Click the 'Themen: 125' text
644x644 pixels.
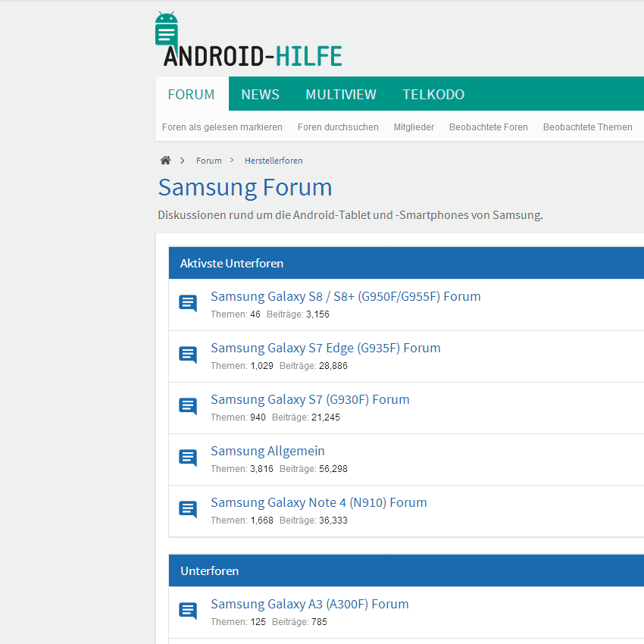tap(238, 622)
